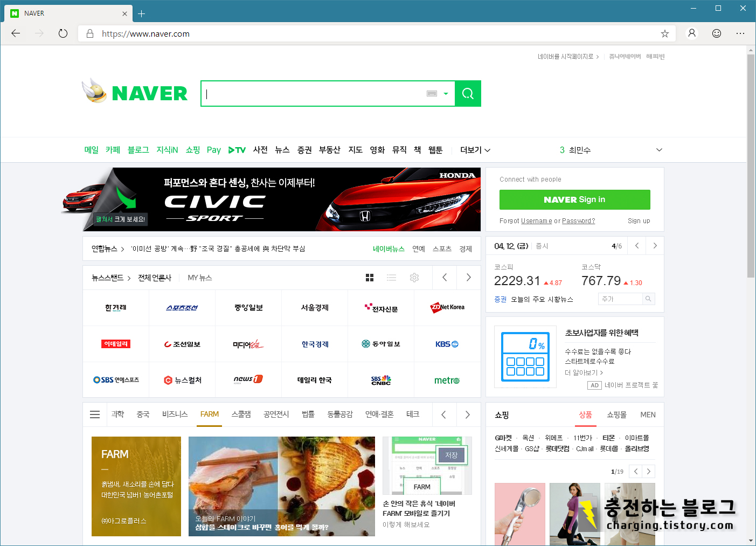The height and width of the screenshot is (546, 756).
Task: Switch newsstand to grid view
Action: click(370, 278)
